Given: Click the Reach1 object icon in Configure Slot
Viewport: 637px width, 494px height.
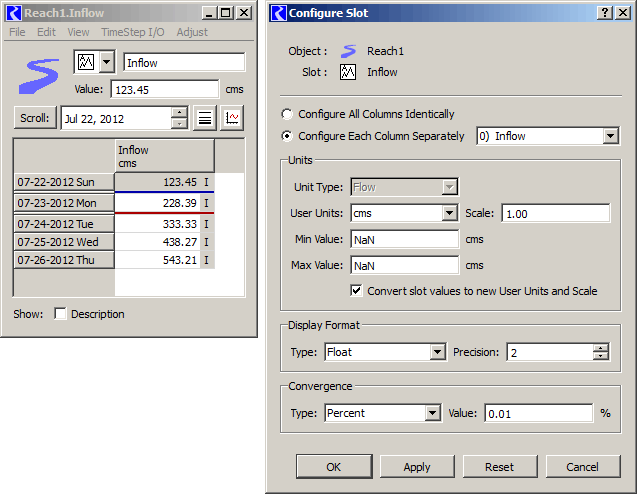Looking at the screenshot, I should pos(348,51).
